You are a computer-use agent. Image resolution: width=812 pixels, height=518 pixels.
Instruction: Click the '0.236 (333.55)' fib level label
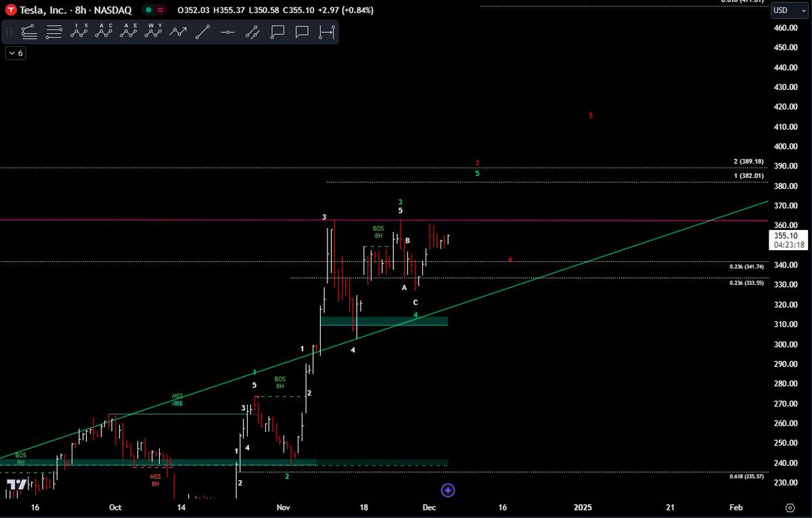click(x=746, y=283)
